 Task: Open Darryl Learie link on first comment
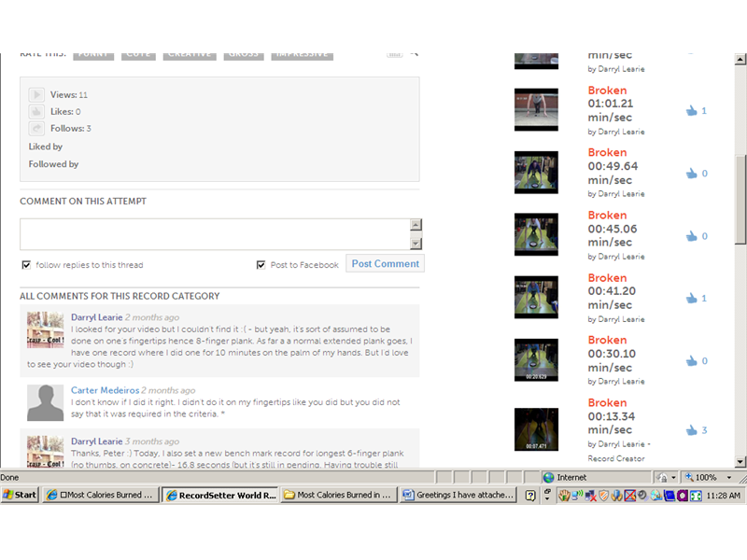click(x=97, y=317)
